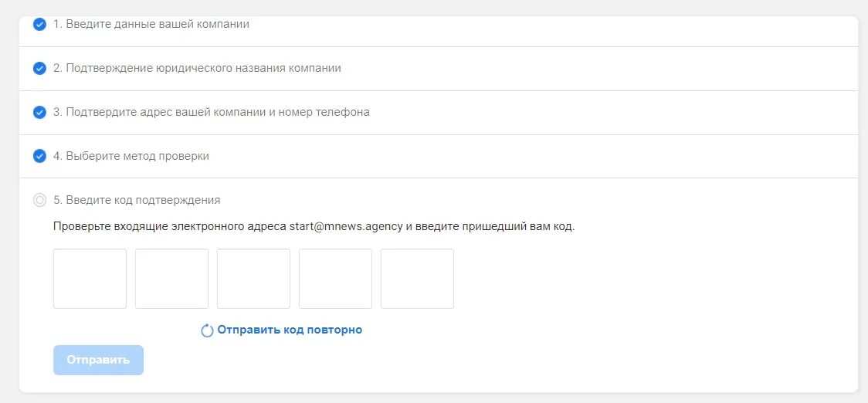
Task: Activate the fourth code digit field
Action: click(x=335, y=279)
